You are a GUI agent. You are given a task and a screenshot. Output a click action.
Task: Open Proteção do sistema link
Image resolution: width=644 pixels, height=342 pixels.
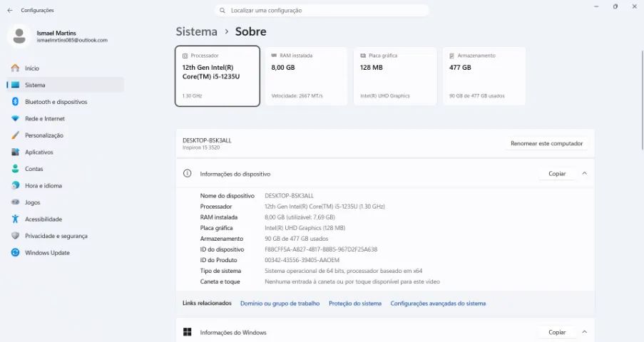[355, 304]
